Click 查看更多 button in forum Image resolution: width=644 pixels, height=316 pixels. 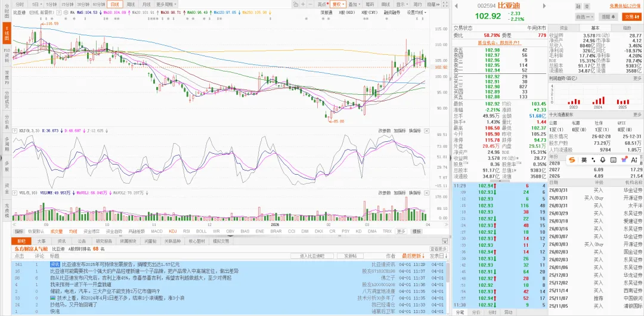coord(438,249)
